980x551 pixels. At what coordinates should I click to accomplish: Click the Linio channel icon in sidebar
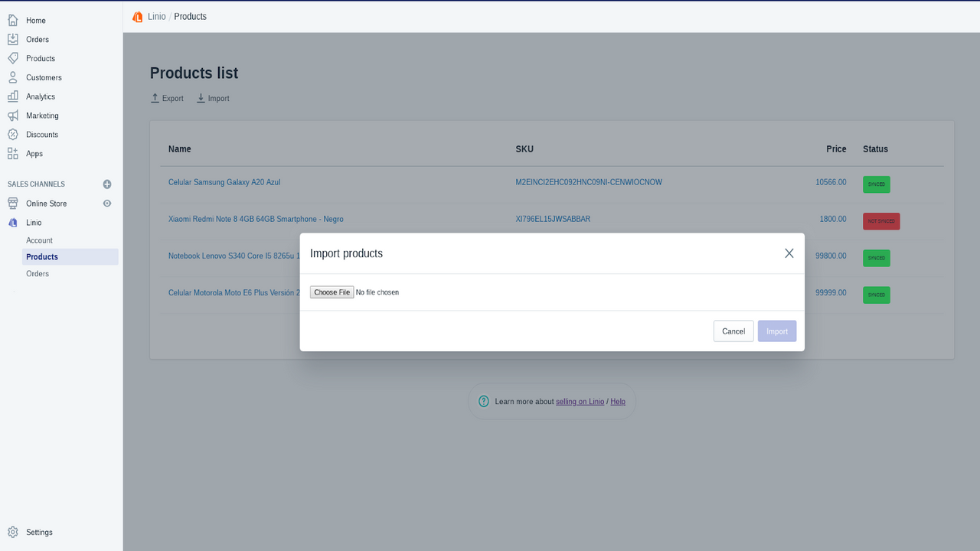[x=13, y=223]
